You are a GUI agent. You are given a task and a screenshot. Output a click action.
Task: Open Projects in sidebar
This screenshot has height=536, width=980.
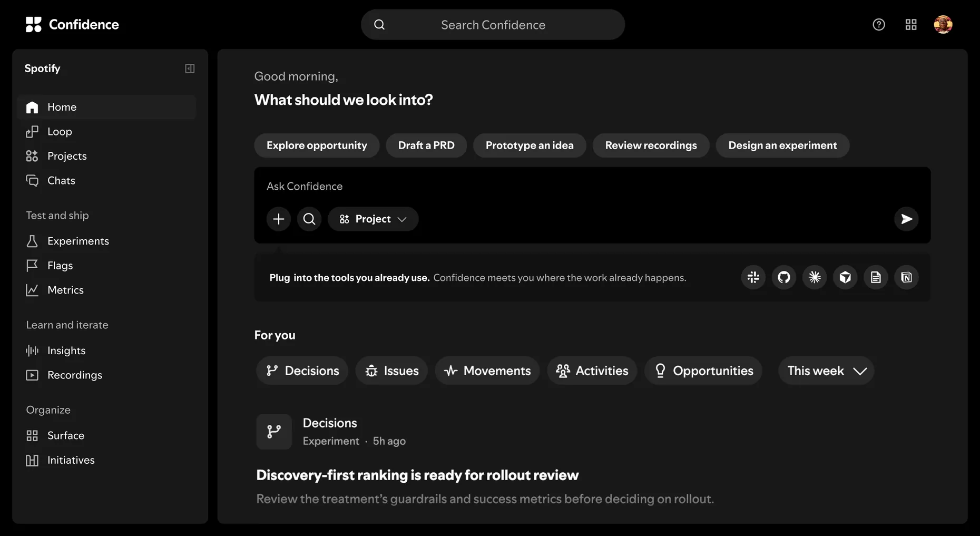107,156
